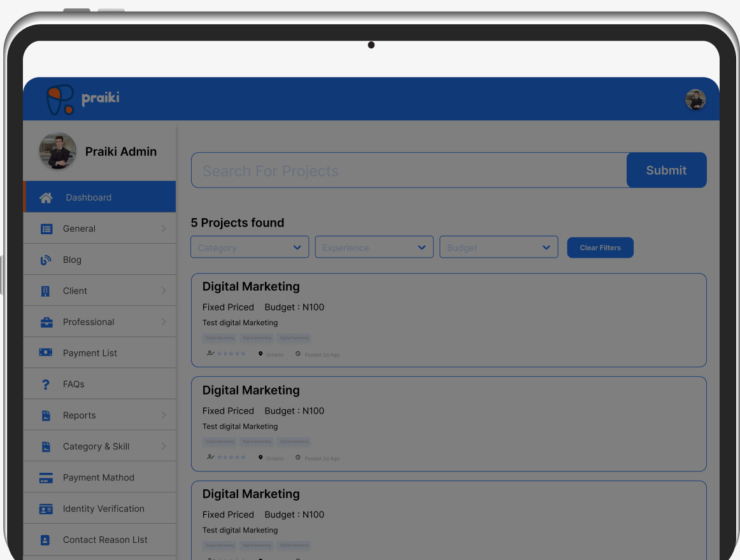Expand the Client submenu chevron
The width and height of the screenshot is (740, 560).
click(x=163, y=291)
